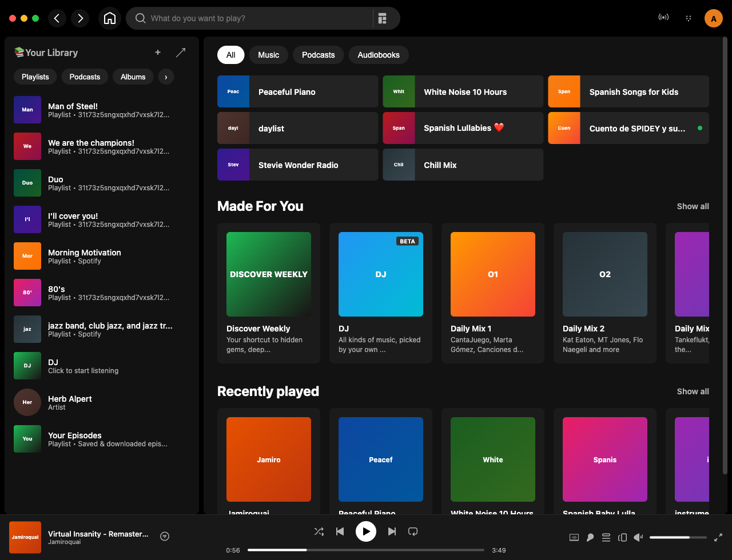This screenshot has width=732, height=560.
Task: Toggle repeat mode
Action: click(x=413, y=531)
